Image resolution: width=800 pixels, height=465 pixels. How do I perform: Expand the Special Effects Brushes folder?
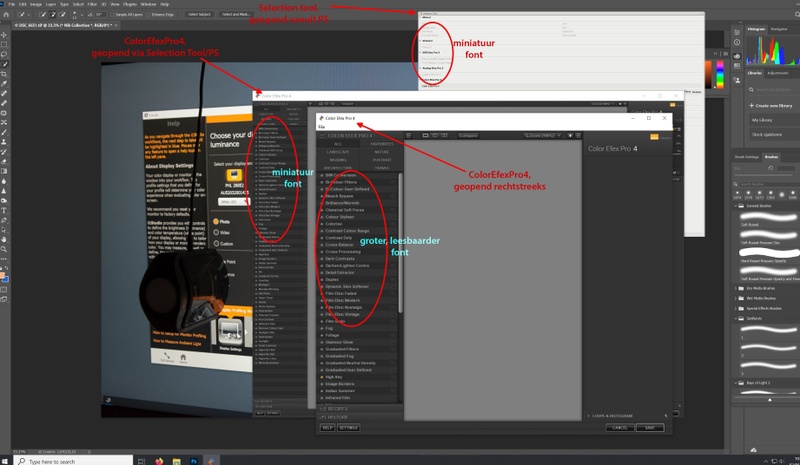(736, 308)
